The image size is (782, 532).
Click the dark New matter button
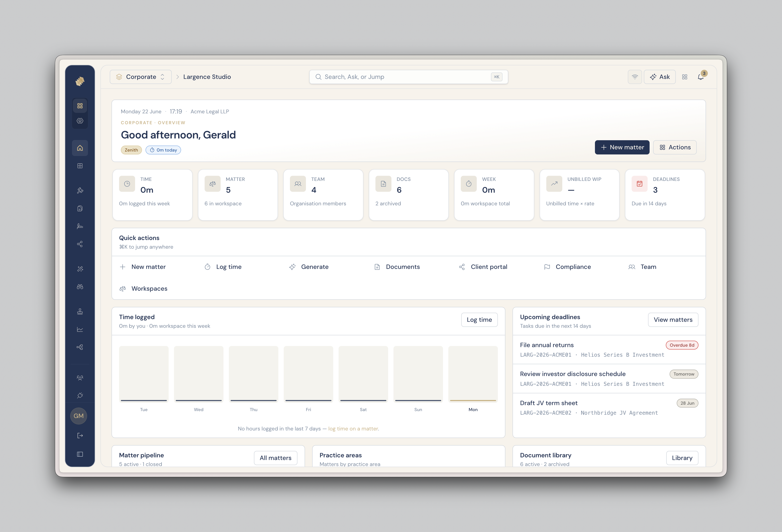click(622, 147)
